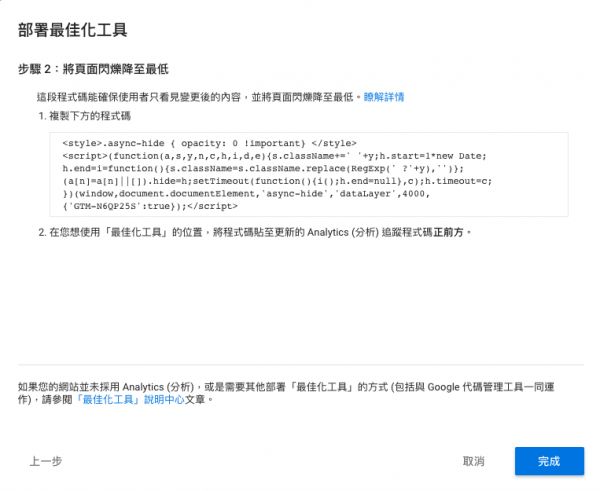Open the「最佳化工具」說明中心 link
600x491 pixels.
(x=130, y=400)
